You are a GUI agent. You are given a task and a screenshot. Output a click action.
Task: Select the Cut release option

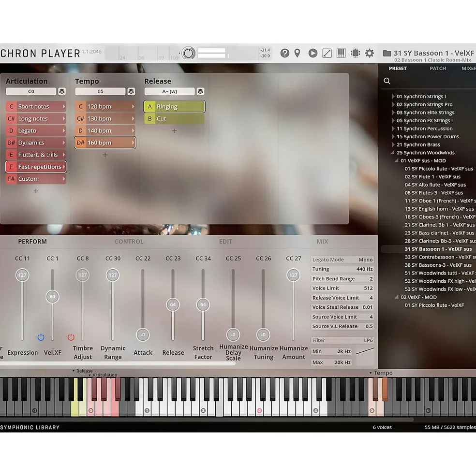point(174,119)
